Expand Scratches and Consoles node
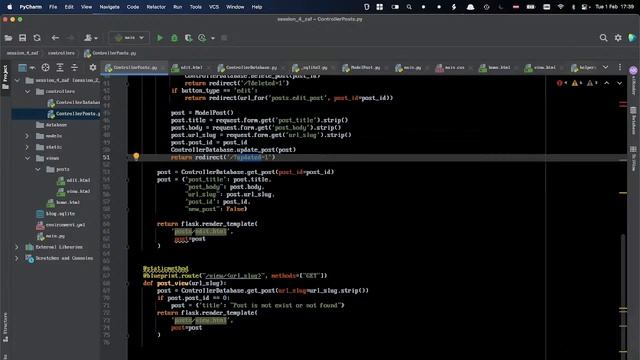The height and width of the screenshot is (360, 640). pyautogui.click(x=17, y=258)
